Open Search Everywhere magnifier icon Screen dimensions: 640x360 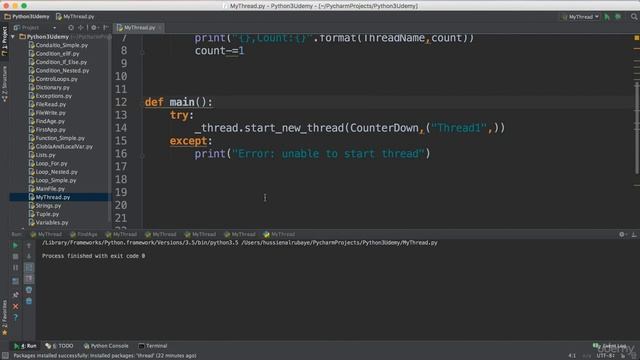point(634,17)
